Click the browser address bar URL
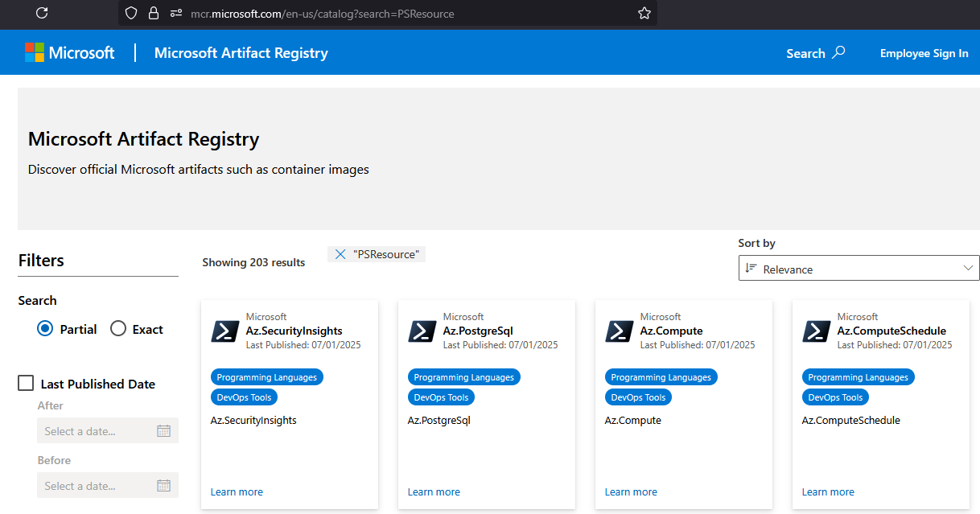 click(x=323, y=14)
